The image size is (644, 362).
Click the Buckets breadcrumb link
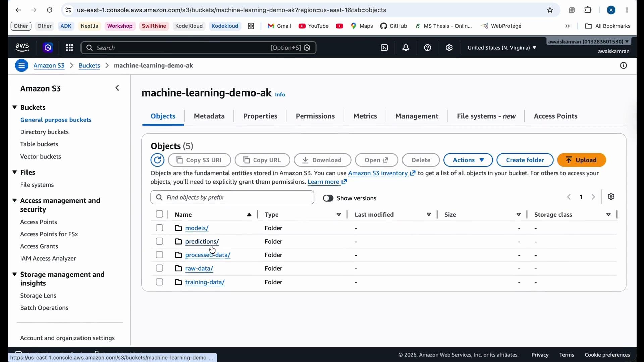click(x=89, y=66)
